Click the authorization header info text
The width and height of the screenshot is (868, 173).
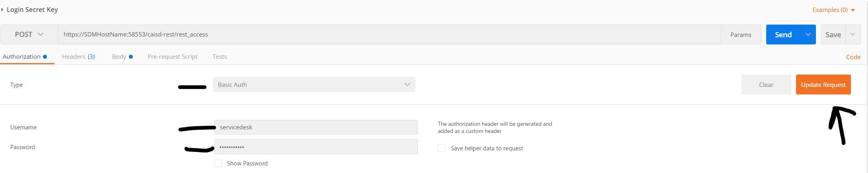coord(495,127)
